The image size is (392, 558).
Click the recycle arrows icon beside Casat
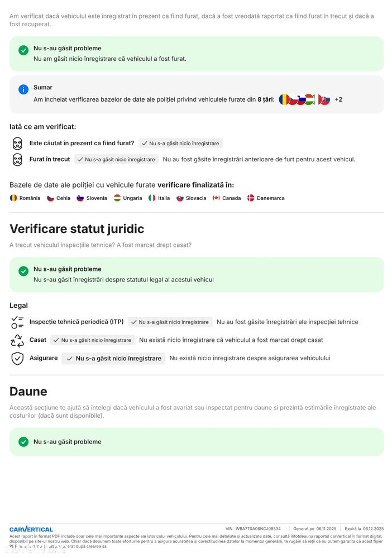coord(17,340)
